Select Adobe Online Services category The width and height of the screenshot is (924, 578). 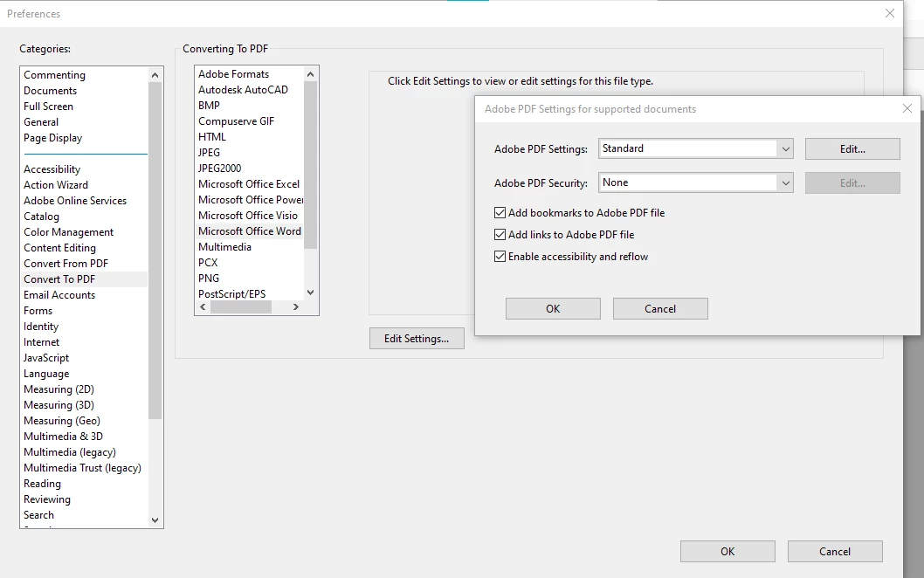pos(75,201)
